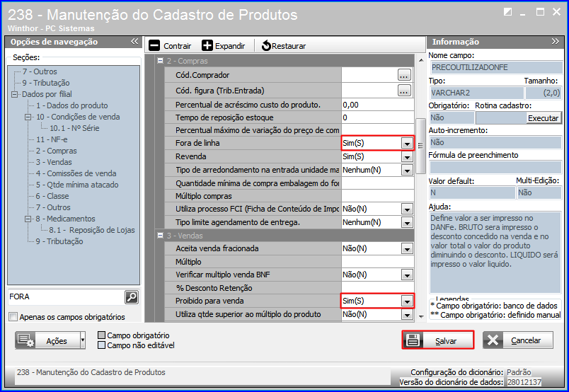
Task: Click Percentual de acréscimo custo value field
Action: (377, 105)
